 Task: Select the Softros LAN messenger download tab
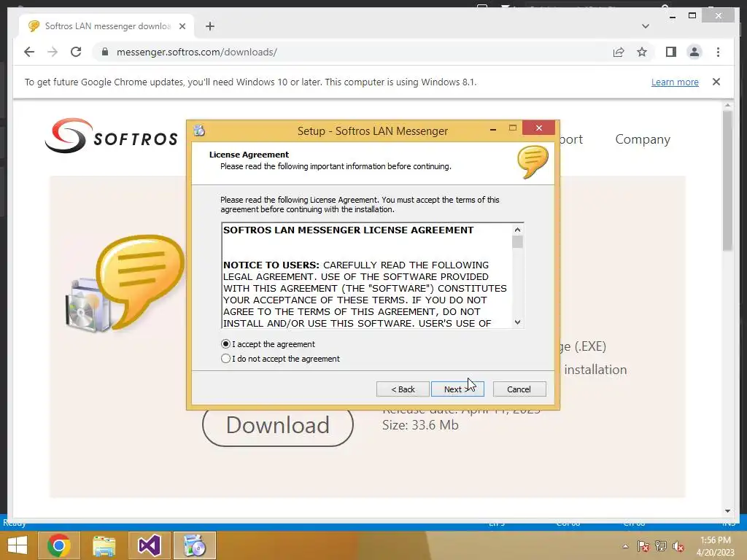tap(107, 26)
